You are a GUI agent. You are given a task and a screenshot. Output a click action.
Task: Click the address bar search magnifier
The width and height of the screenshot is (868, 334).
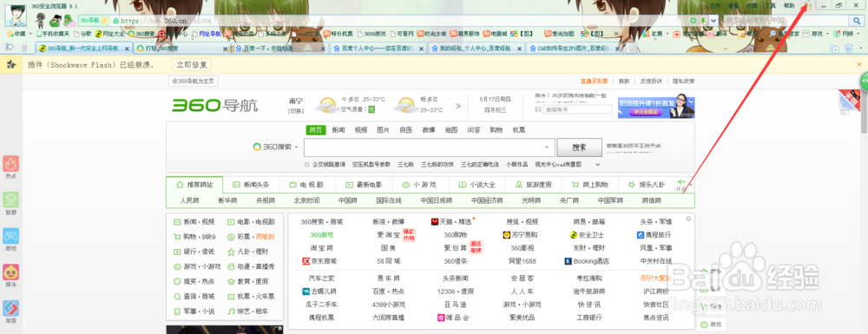pyautogui.click(x=856, y=21)
